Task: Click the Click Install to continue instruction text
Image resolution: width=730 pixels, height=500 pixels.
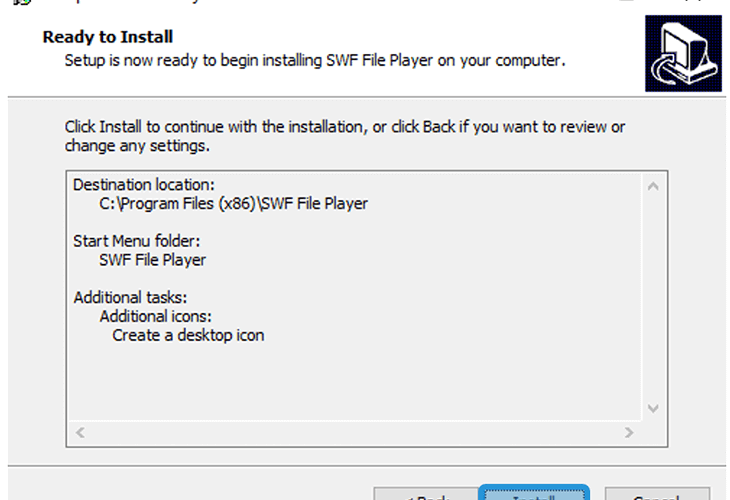Action: tap(345, 136)
